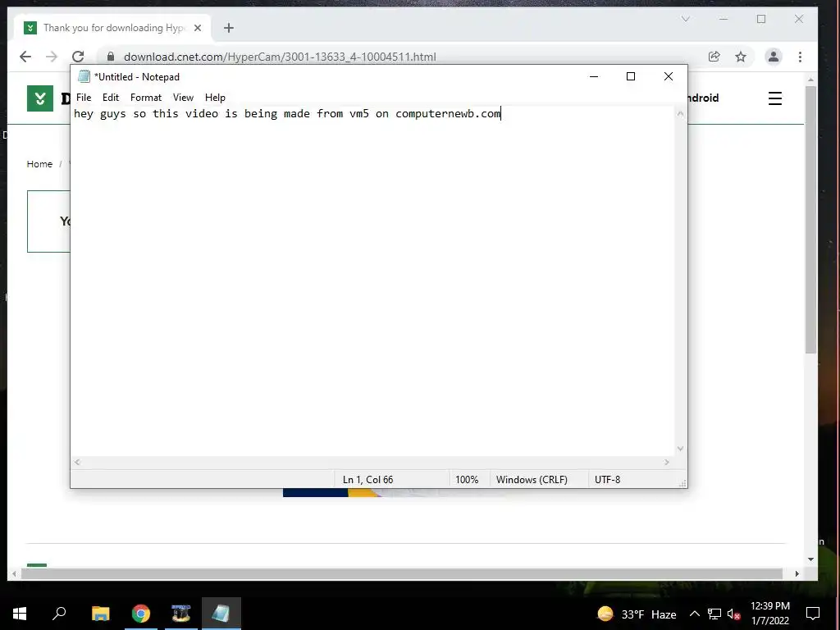Maximize the Notepad window
This screenshot has width=840, height=630.
tap(631, 76)
